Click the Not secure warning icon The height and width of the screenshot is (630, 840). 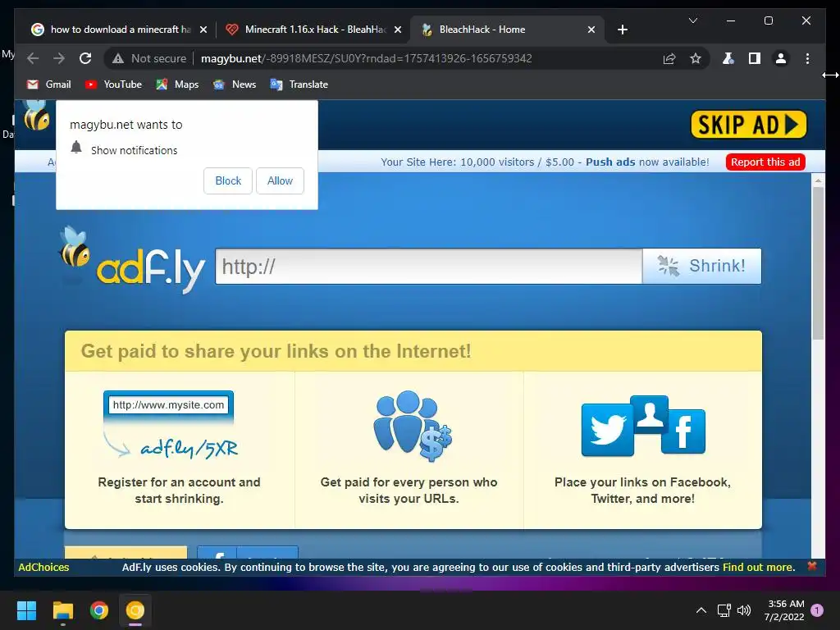pos(118,58)
